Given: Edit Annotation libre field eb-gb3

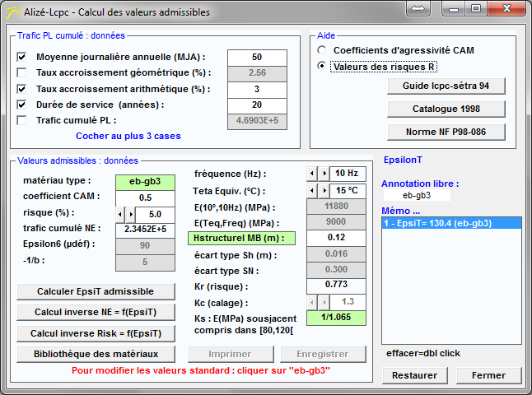Looking at the screenshot, I should pyautogui.click(x=417, y=195).
